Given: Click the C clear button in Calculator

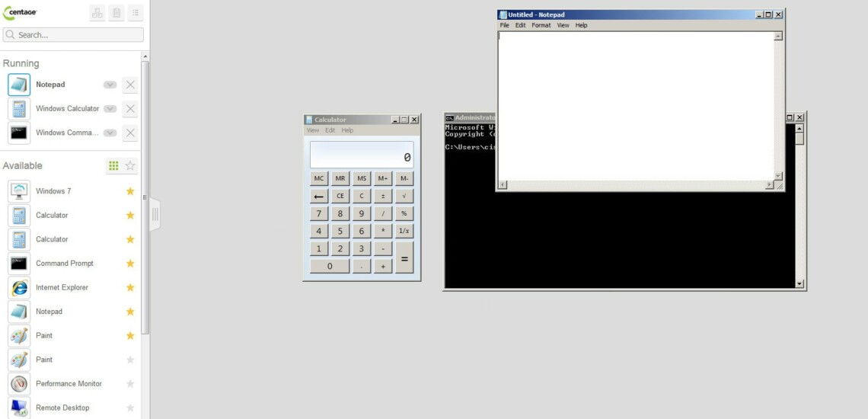Looking at the screenshot, I should pos(362,197).
